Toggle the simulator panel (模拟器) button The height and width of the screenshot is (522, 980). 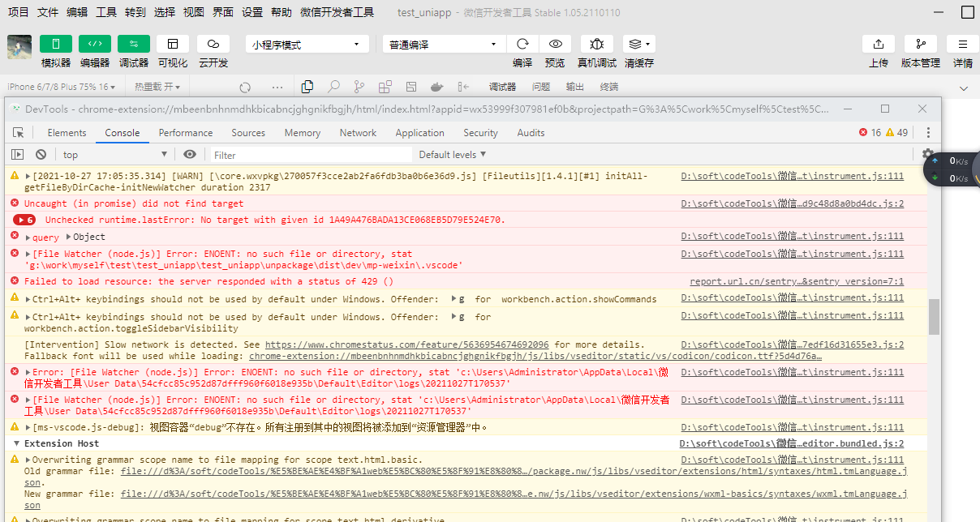pyautogui.click(x=56, y=44)
